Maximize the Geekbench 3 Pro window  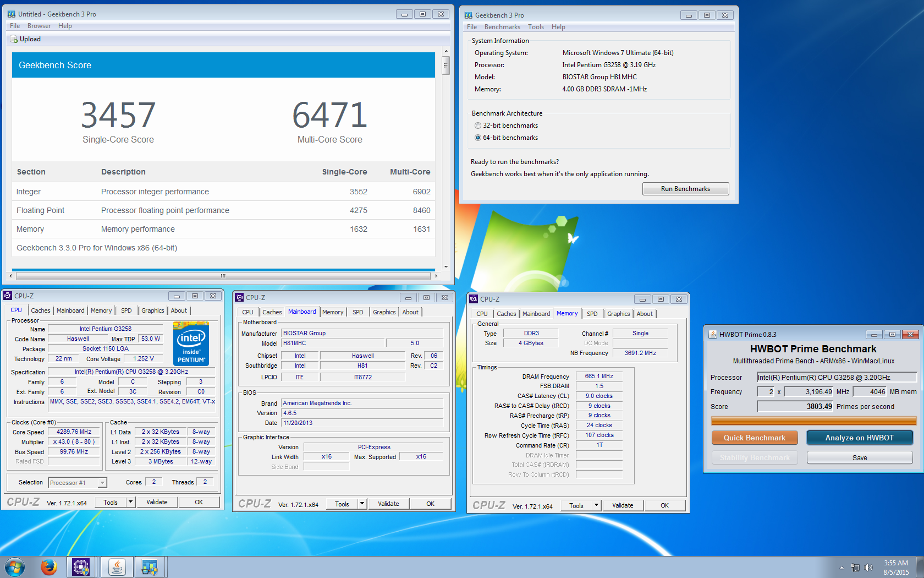pyautogui.click(x=707, y=15)
